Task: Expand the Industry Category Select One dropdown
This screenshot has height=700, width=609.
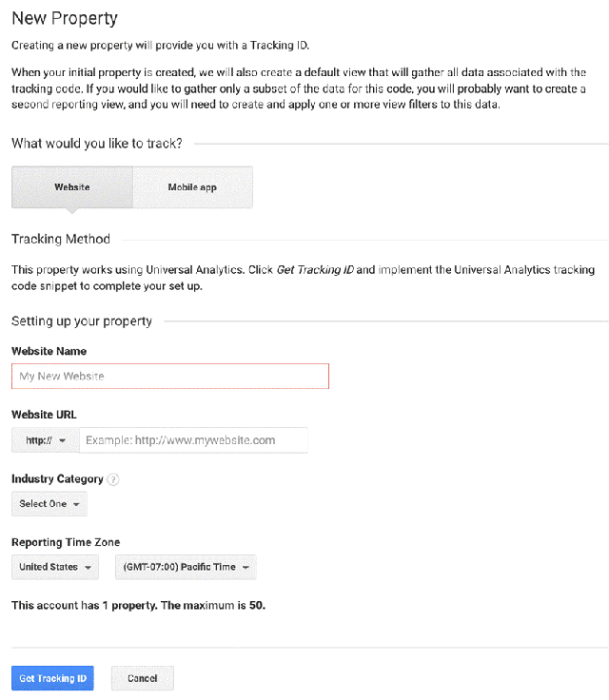Action: coord(49,504)
